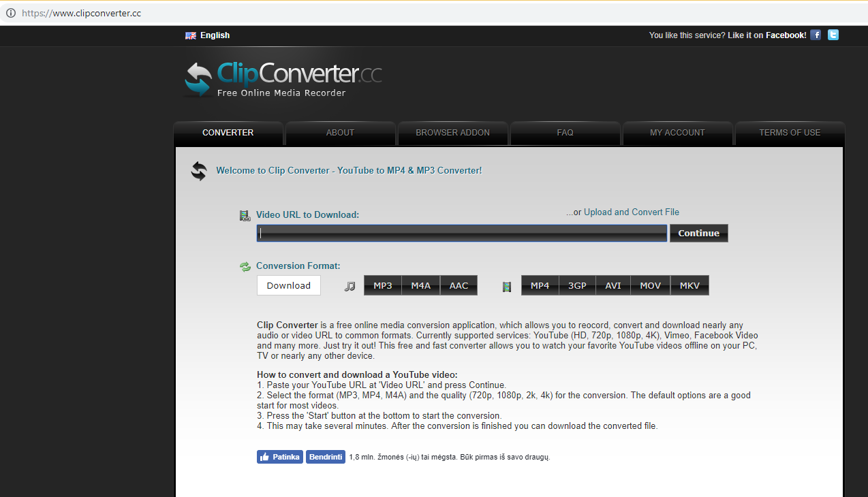Screen dimensions: 868x497
Task: Click the 'Video URL to Download:' label
Action: [307, 215]
